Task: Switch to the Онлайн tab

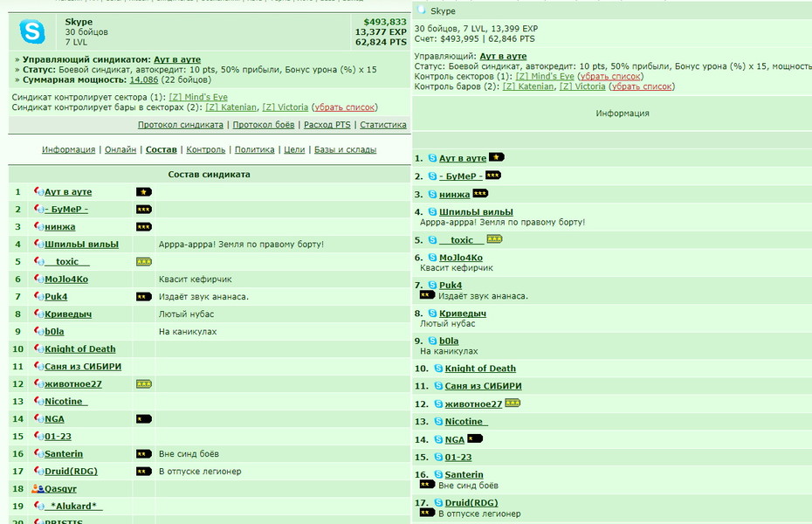Action: 120,149
